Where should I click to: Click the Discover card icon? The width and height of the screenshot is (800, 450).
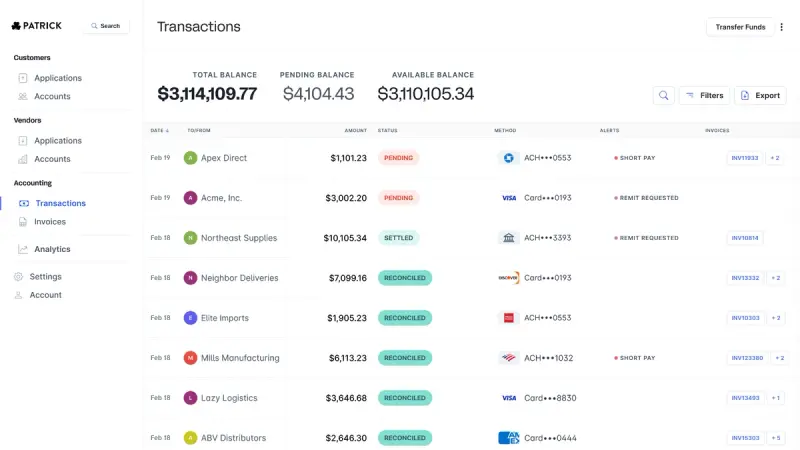click(508, 278)
